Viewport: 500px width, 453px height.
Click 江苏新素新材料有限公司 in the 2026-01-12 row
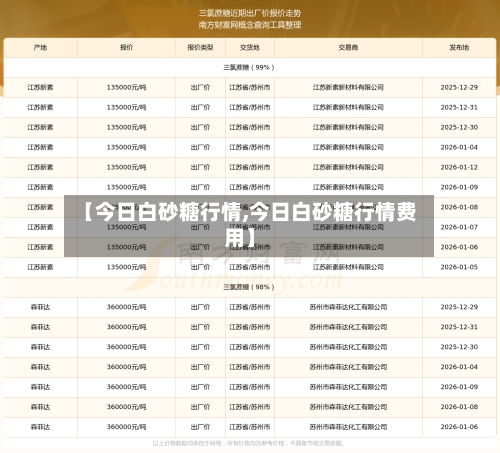(x=348, y=167)
